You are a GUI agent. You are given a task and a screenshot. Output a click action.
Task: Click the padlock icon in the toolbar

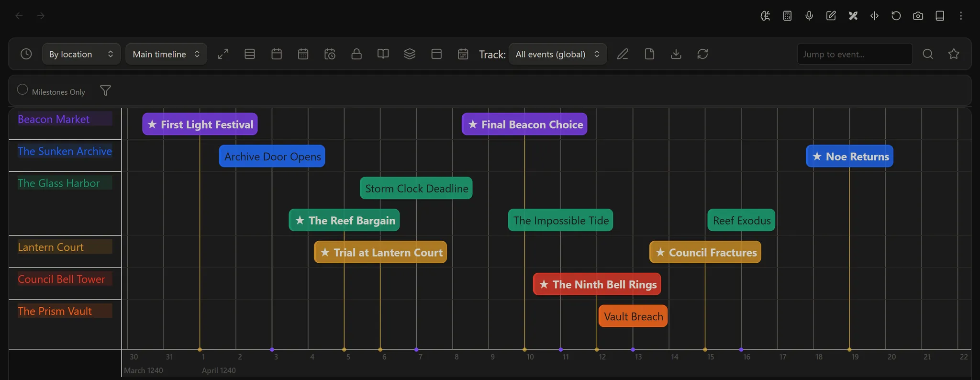tap(356, 54)
